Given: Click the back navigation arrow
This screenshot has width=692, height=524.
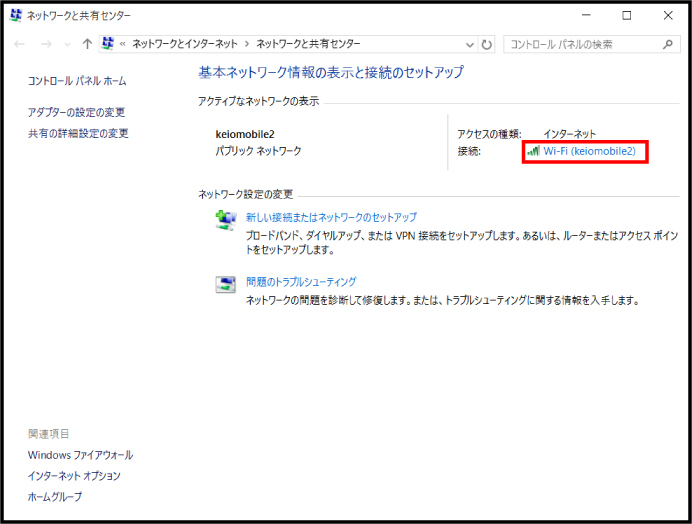Looking at the screenshot, I should pyautogui.click(x=20, y=44).
